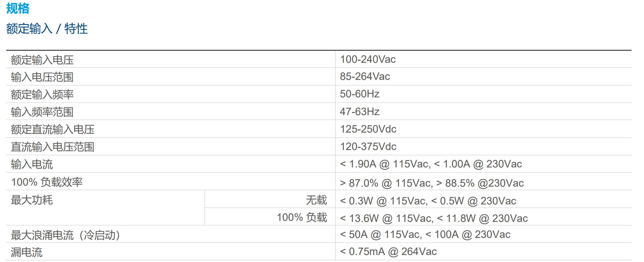Click the 输入电压范围 label
644x262 pixels.
42,77
